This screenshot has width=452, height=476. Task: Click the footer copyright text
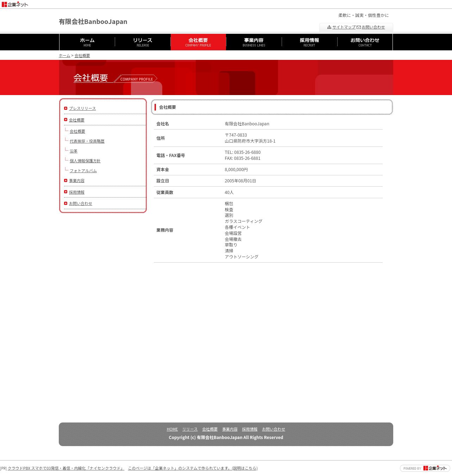tap(226, 438)
